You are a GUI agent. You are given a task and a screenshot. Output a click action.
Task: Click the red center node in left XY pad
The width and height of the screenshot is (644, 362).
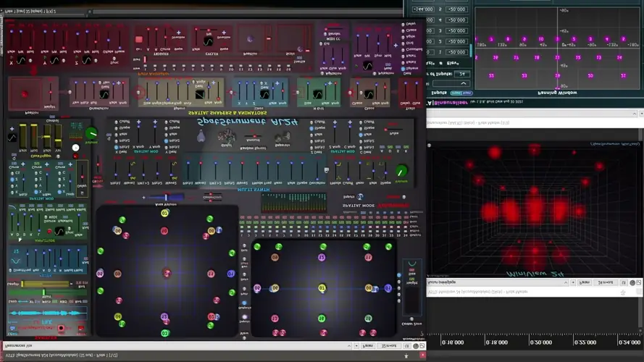pyautogui.click(x=166, y=273)
